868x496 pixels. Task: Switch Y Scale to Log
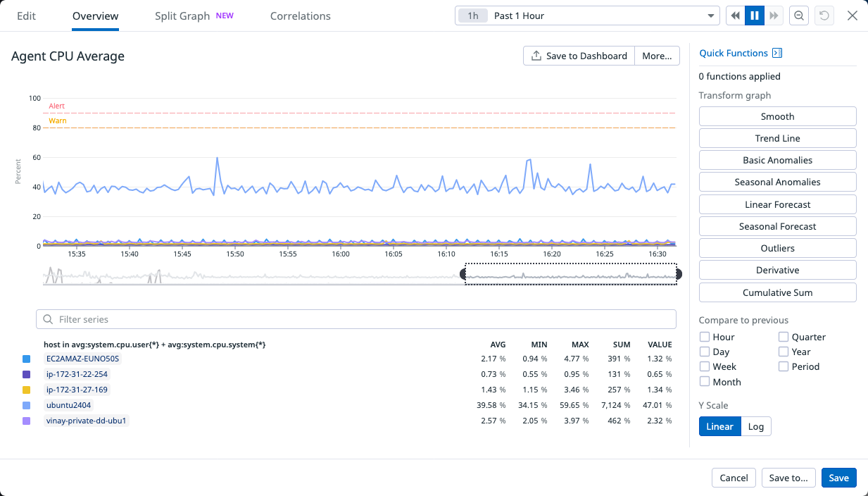(x=756, y=426)
